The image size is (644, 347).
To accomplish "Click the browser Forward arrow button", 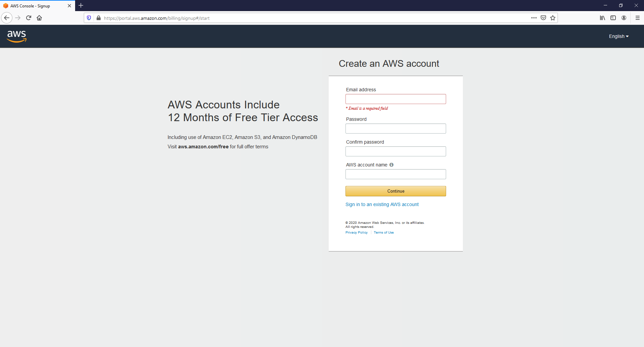I will coord(18,18).
